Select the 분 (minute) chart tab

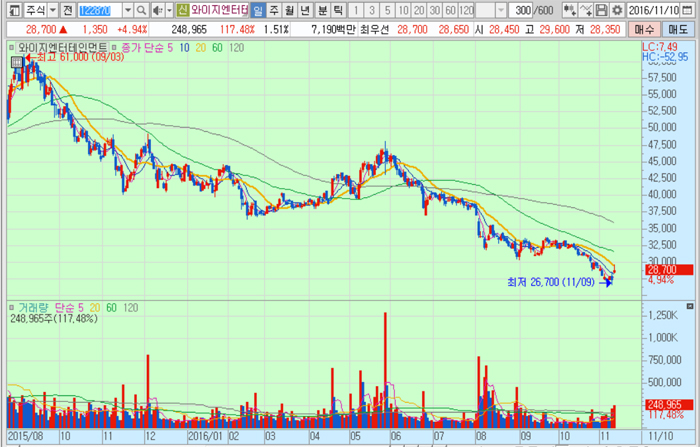pyautogui.click(x=321, y=10)
